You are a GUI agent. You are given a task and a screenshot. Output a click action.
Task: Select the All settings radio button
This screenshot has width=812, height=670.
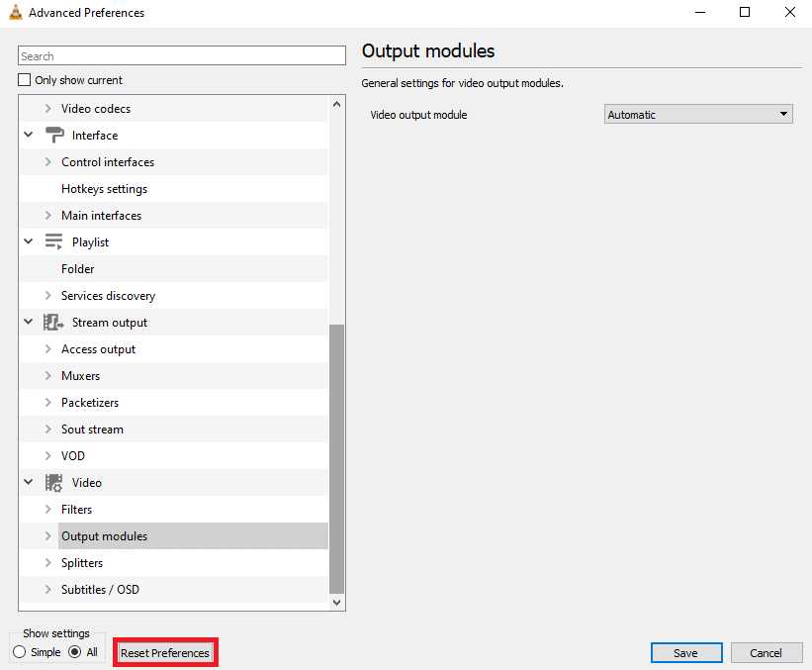(74, 652)
